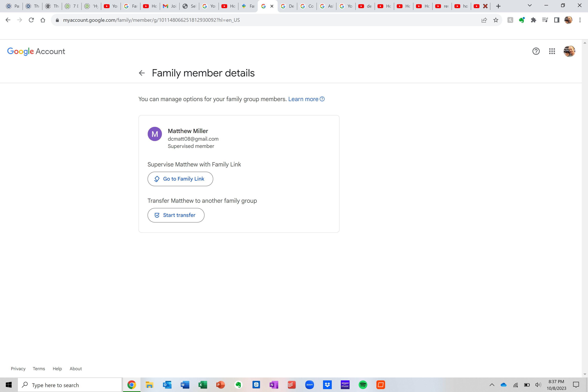Open a new browser tab
This screenshot has height=392, width=588.
click(498, 6)
